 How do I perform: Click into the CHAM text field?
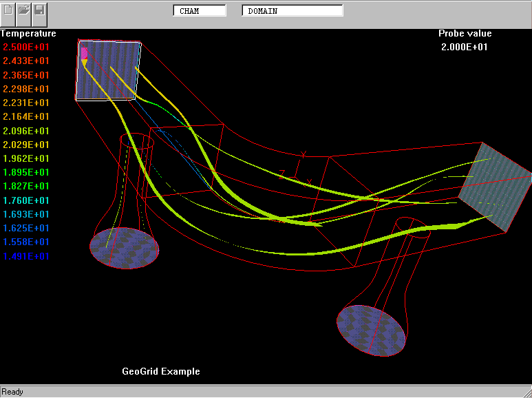[199, 11]
